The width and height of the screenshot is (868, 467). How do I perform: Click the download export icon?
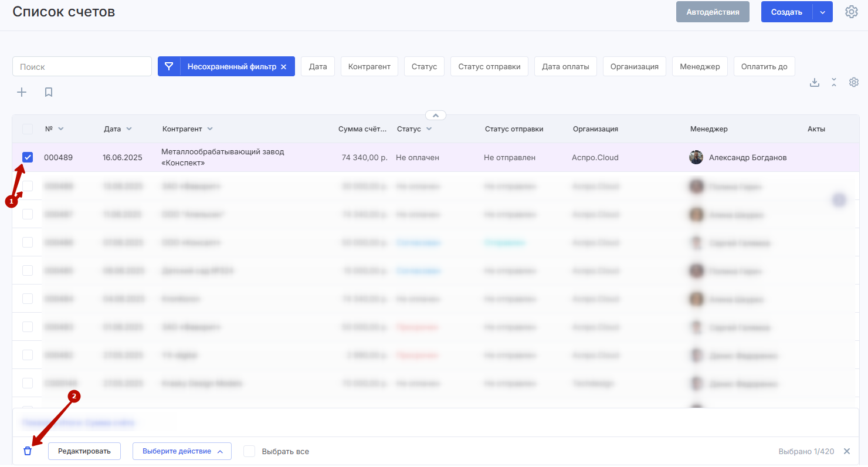coord(814,83)
